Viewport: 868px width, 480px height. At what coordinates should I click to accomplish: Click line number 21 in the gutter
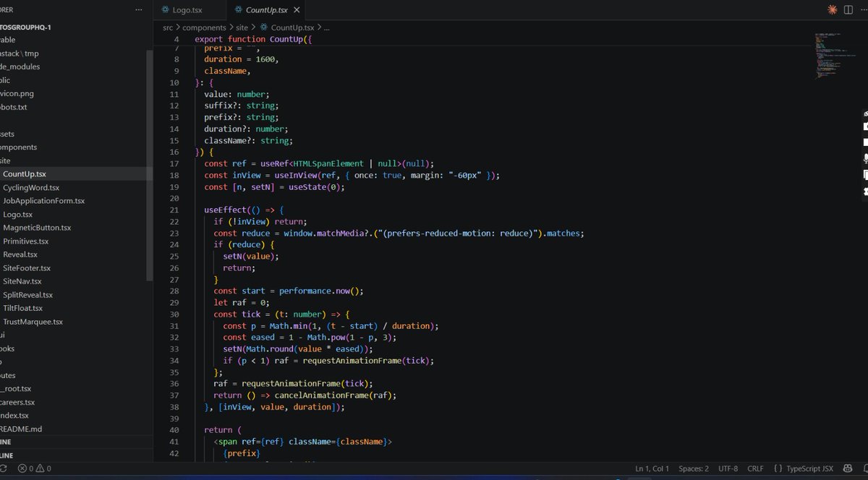[174, 210]
